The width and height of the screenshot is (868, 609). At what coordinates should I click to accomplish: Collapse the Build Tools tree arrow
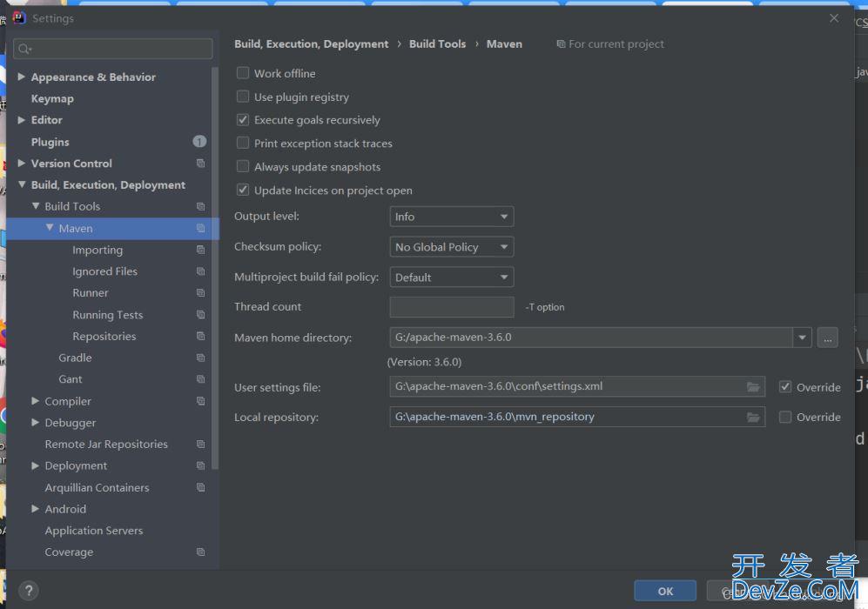(36, 206)
